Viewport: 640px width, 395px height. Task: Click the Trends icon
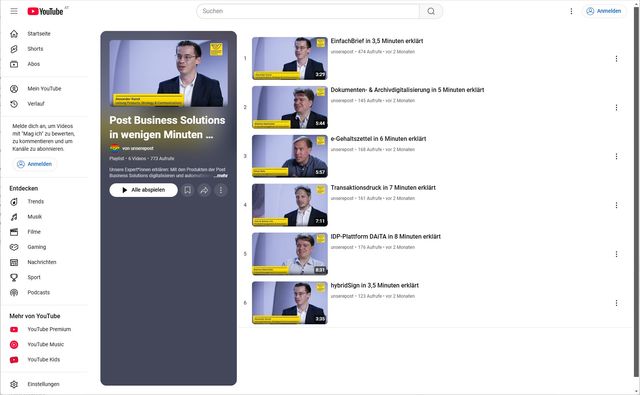click(x=14, y=202)
